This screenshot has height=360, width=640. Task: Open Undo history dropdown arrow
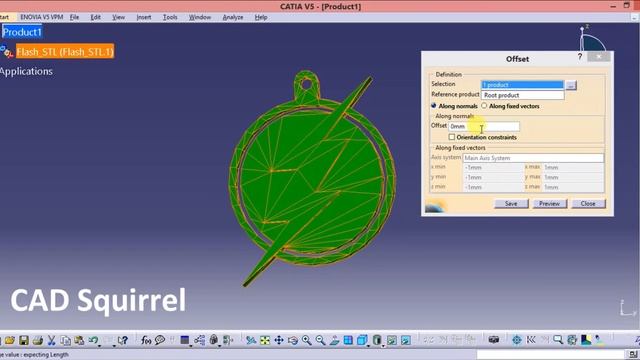coord(99,346)
